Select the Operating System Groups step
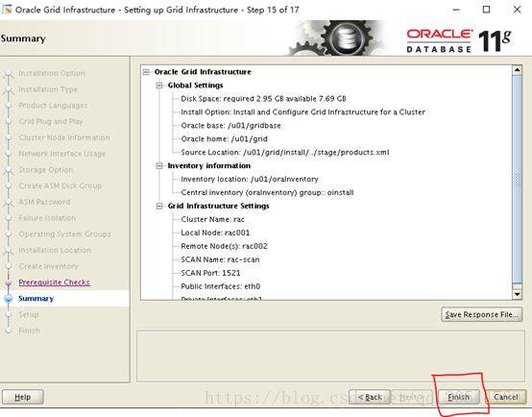This screenshot has height=417, width=532. (64, 234)
